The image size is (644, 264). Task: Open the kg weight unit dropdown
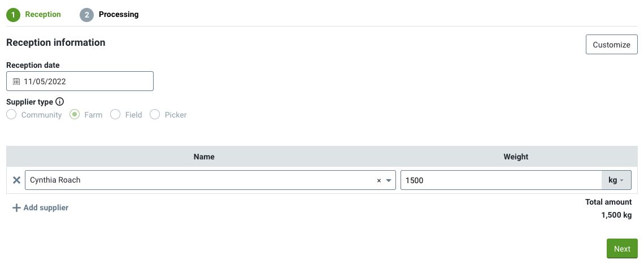tap(616, 180)
